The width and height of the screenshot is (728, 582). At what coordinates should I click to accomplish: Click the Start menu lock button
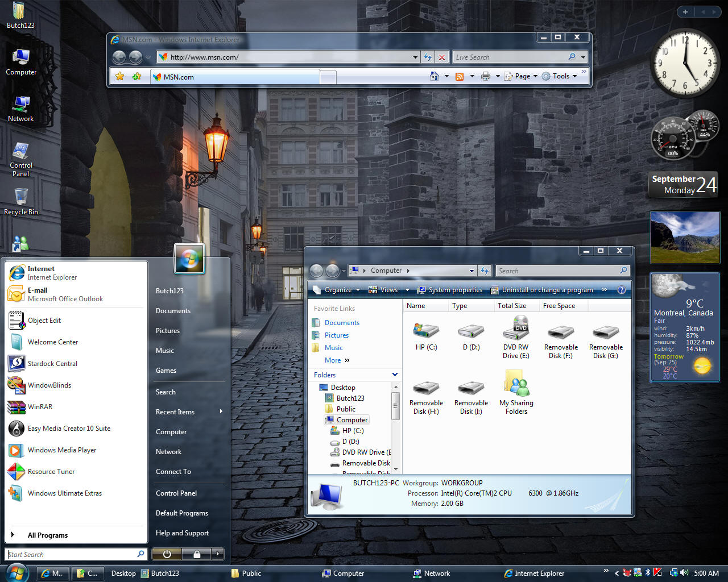coord(196,554)
